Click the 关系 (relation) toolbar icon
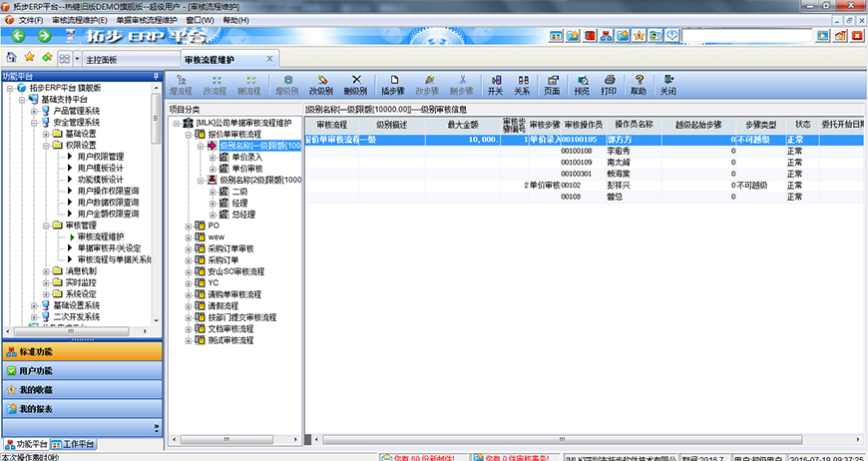 521,84
